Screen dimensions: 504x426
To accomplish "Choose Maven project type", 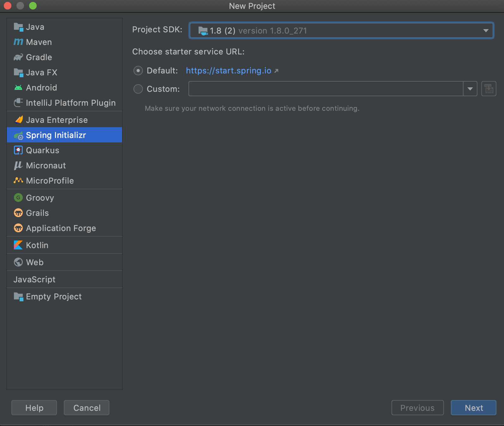I will pos(65,42).
